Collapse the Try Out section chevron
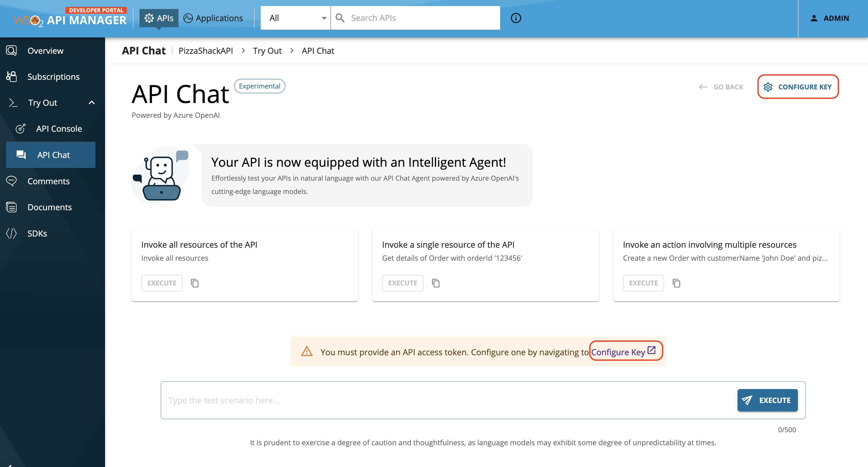 (92, 102)
